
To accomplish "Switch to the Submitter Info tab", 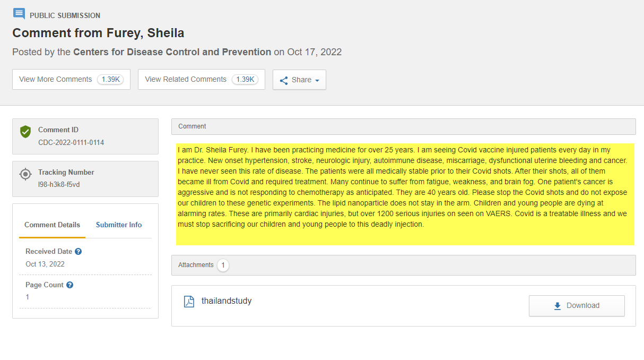I will pyautogui.click(x=119, y=225).
